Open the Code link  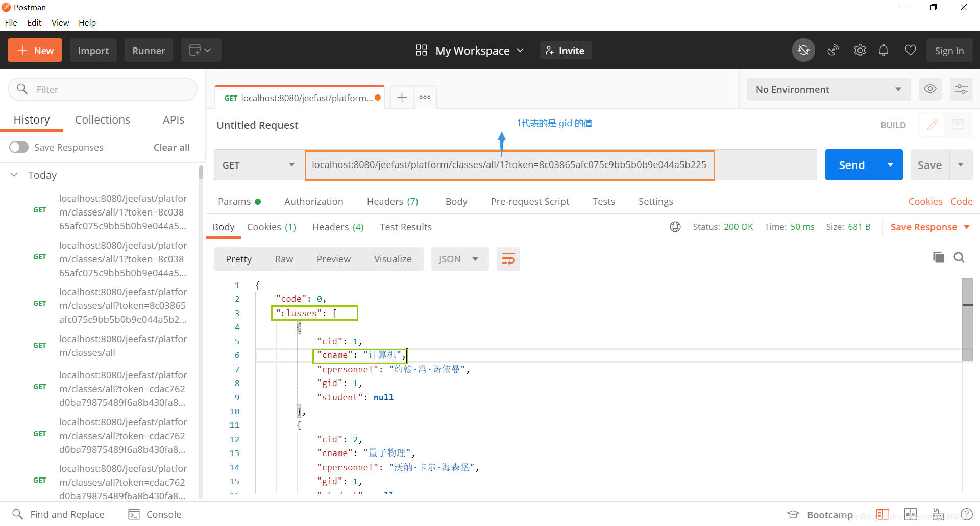tap(961, 201)
